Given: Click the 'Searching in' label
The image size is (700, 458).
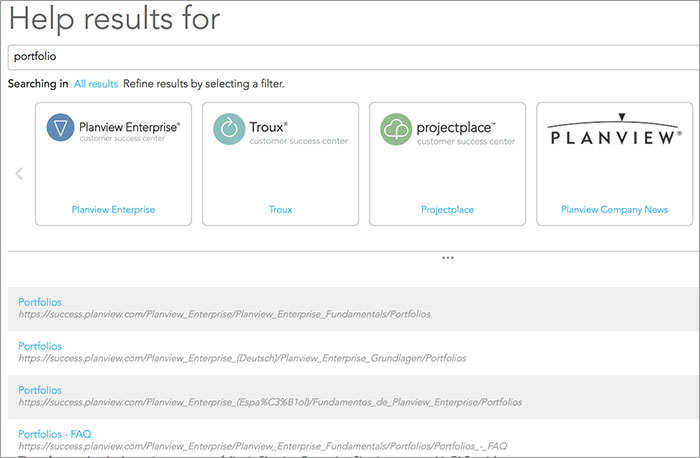Looking at the screenshot, I should [38, 84].
